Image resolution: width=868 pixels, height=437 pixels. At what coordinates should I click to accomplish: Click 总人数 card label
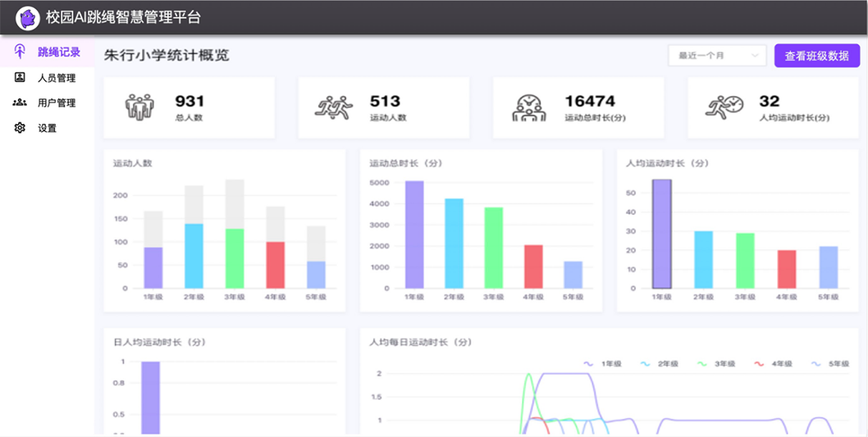[189, 118]
